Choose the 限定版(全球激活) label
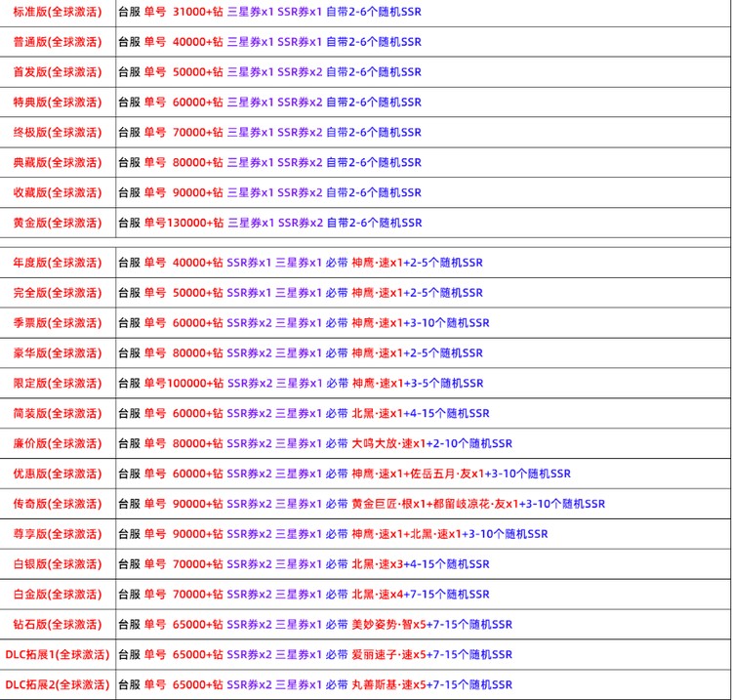732x700 pixels. (57, 384)
